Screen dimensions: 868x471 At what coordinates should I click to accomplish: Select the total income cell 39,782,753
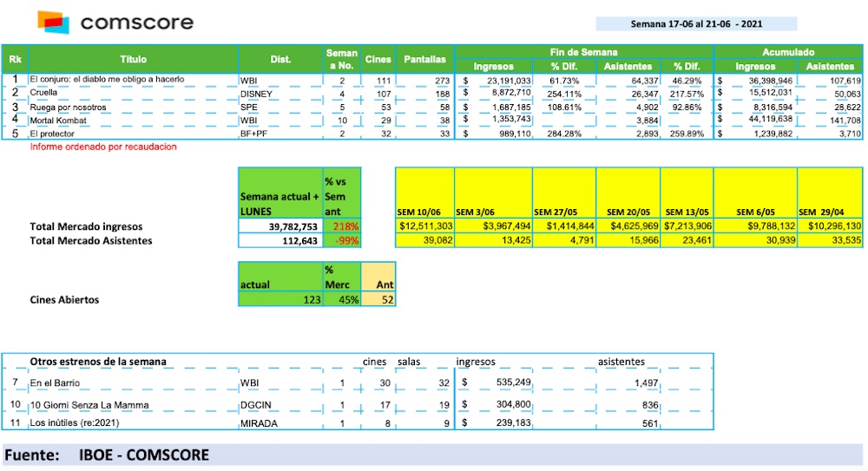[280, 226]
